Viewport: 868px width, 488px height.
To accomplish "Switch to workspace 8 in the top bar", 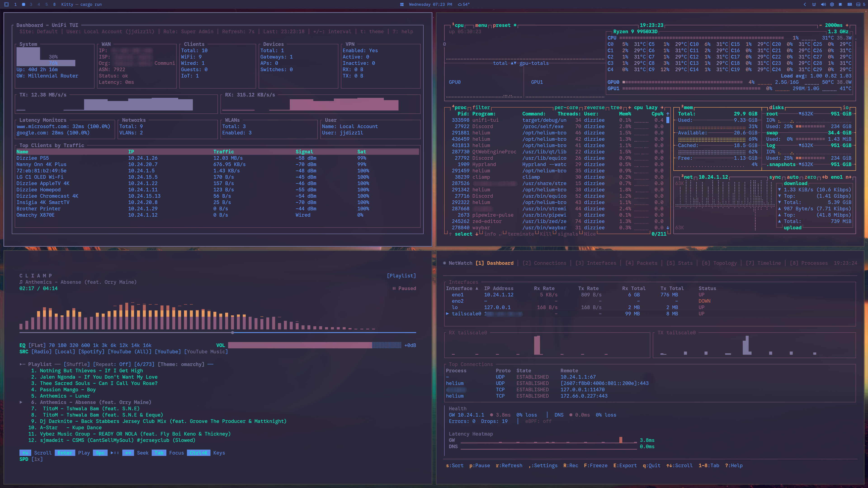I will [x=54, y=4].
